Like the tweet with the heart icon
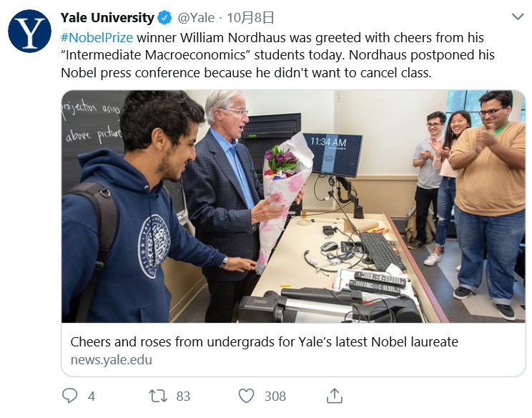Screen dimensions: 532x418 pyautogui.click(x=247, y=396)
